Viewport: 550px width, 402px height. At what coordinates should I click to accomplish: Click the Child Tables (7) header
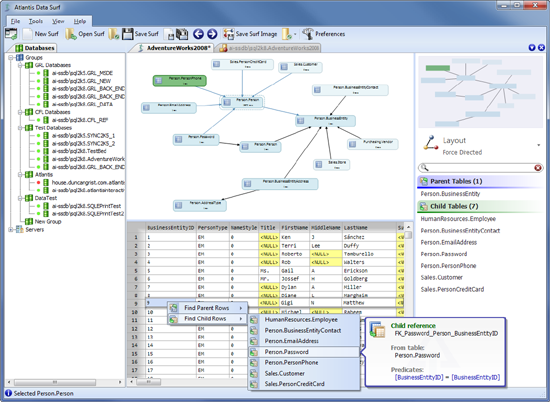coord(481,206)
